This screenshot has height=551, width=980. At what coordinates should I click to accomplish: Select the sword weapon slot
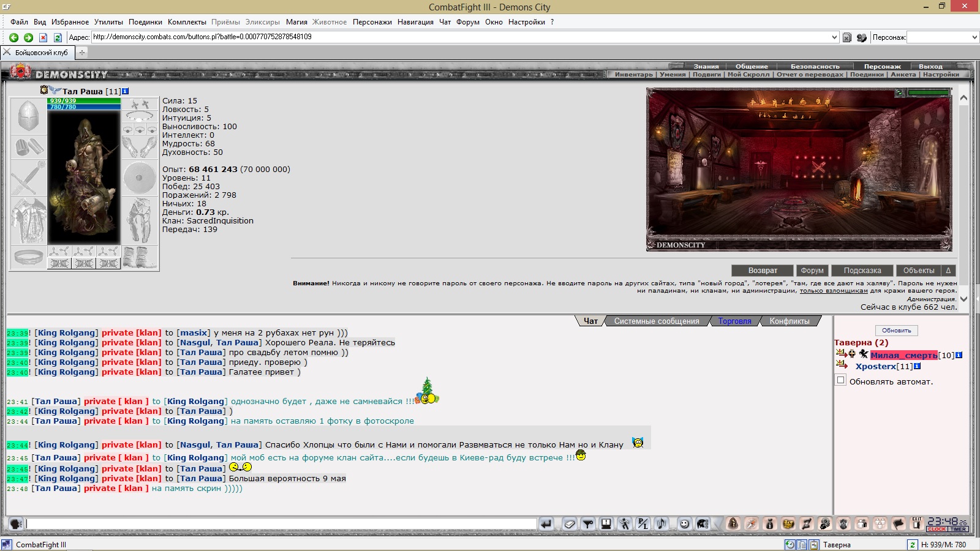tap(28, 178)
